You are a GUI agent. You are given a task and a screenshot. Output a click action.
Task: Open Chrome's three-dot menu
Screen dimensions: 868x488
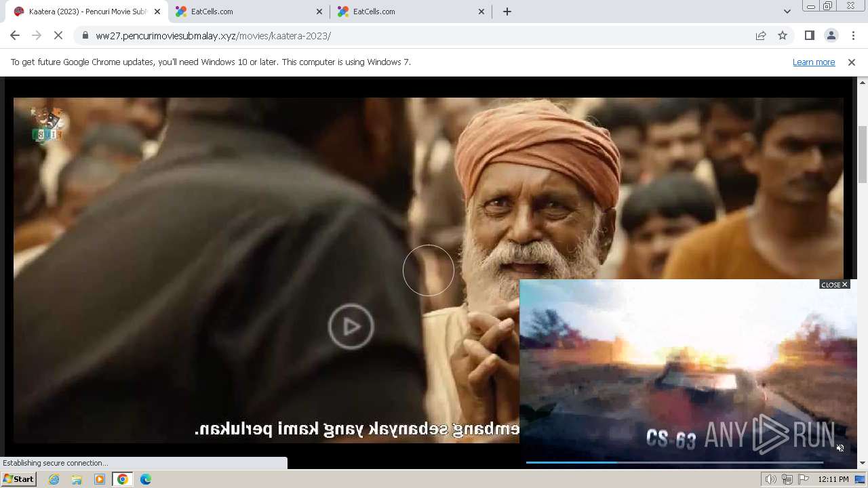point(853,36)
